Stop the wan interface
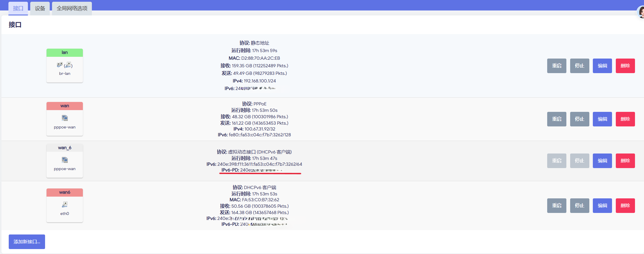Screen dimensions: 644x254 click(579, 119)
